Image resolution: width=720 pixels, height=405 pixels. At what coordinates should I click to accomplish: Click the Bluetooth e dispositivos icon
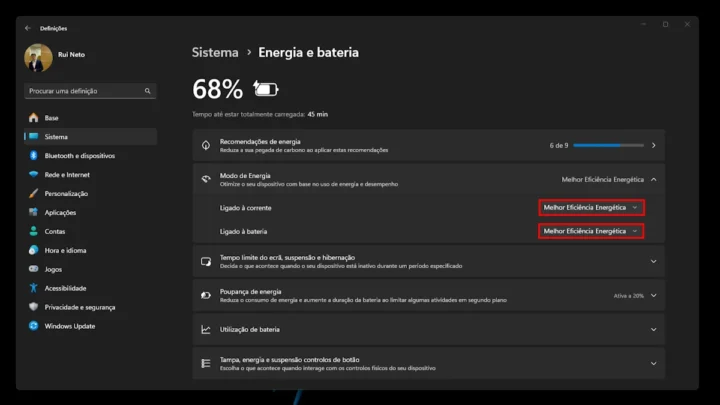point(34,156)
